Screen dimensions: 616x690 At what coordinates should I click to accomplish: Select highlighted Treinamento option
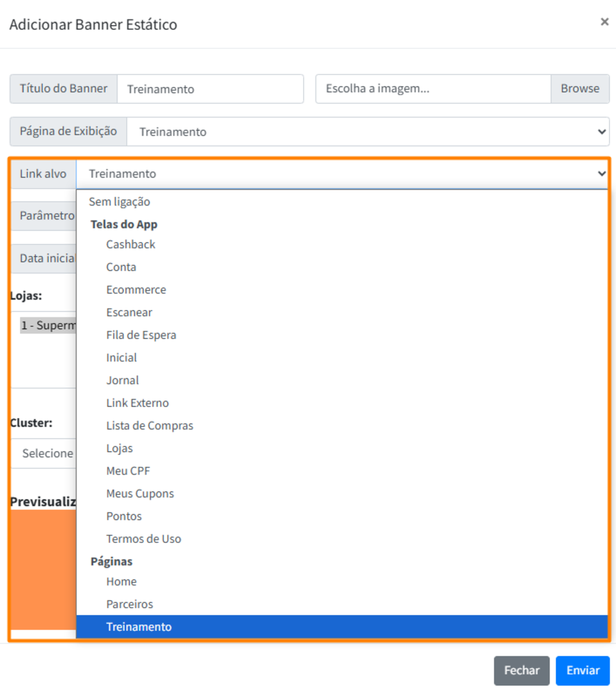(x=139, y=627)
